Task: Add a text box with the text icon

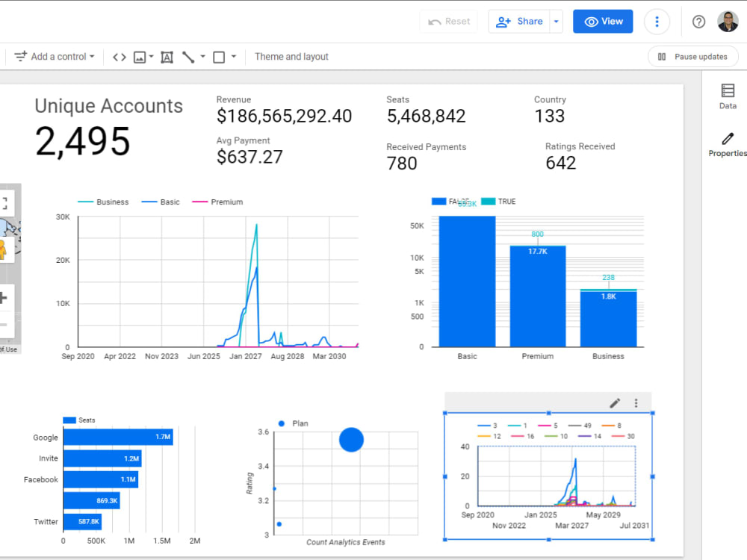Action: click(167, 57)
